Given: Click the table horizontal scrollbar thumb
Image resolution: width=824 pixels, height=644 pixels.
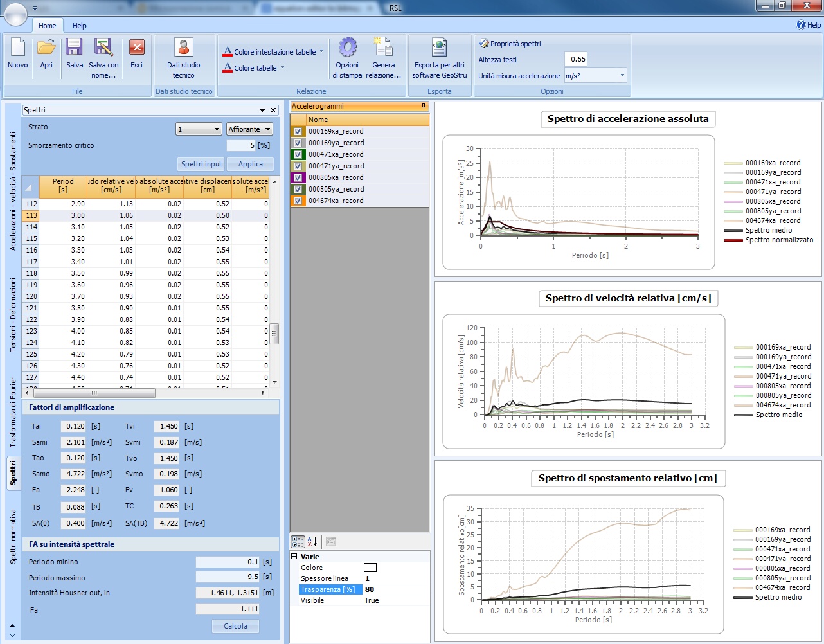Looking at the screenshot, I should click(x=94, y=393).
